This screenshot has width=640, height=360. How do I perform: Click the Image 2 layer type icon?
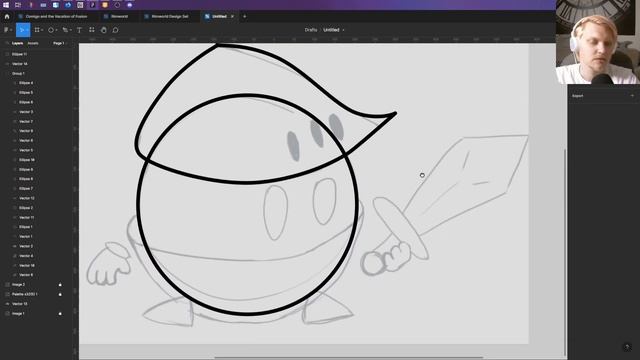tap(7, 284)
